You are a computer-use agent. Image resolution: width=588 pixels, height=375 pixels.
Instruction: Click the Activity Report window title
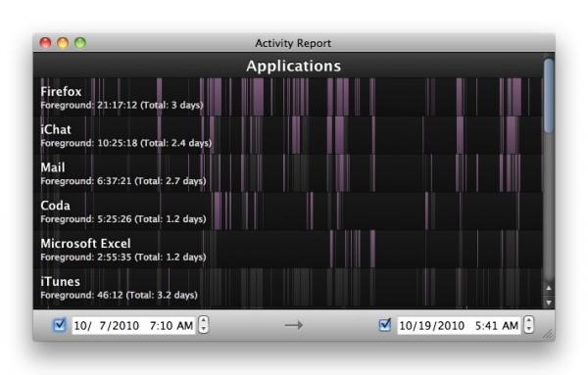(293, 43)
